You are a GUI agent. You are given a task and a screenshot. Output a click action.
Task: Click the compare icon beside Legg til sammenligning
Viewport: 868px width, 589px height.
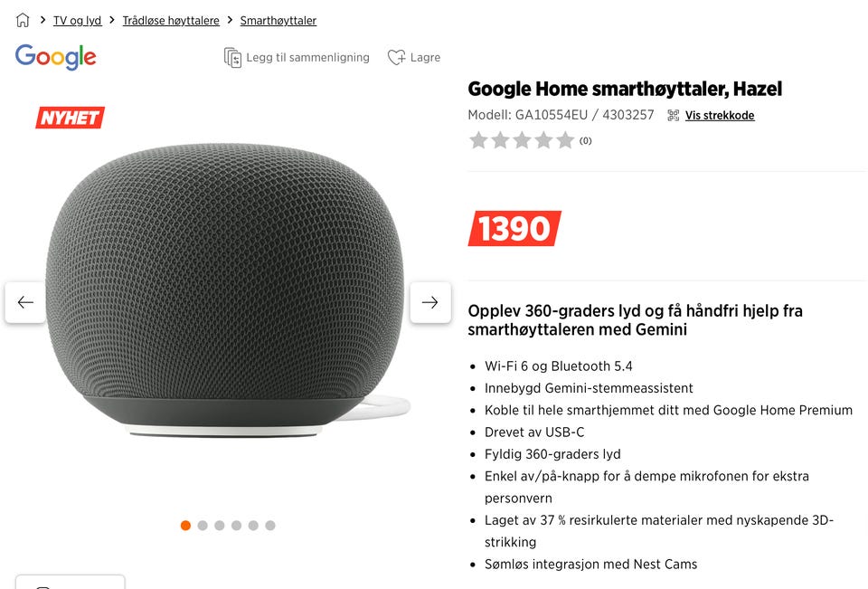click(232, 58)
